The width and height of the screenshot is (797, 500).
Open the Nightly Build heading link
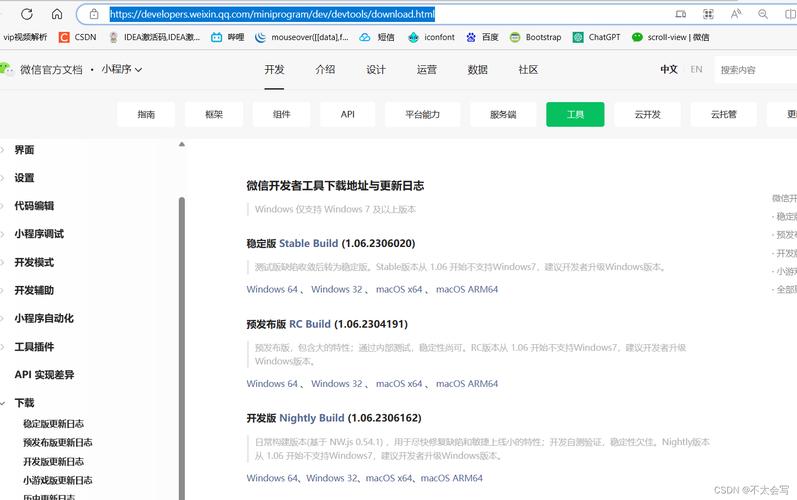[312, 418]
